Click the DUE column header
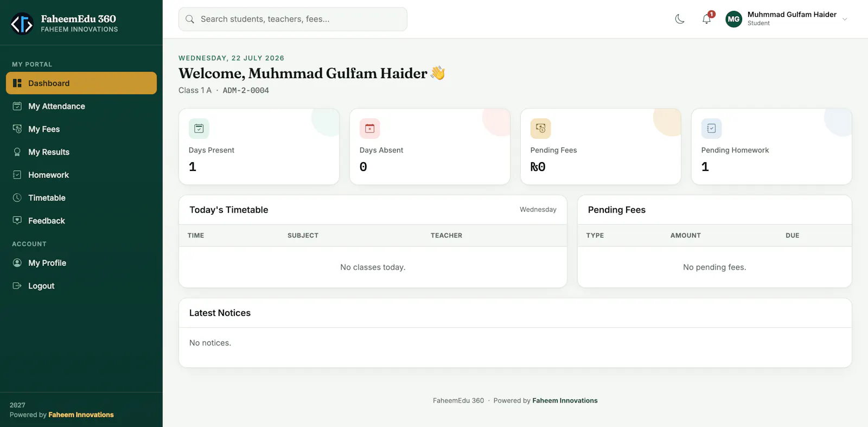 [793, 235]
